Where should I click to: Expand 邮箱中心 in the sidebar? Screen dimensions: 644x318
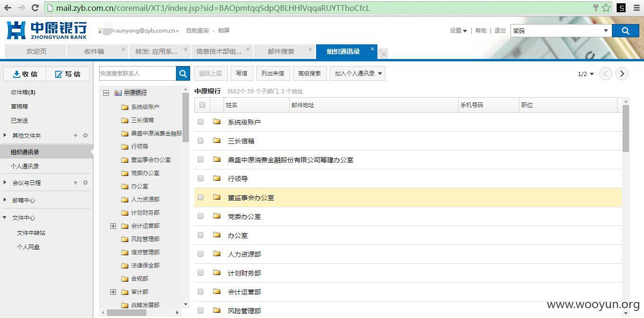point(5,200)
